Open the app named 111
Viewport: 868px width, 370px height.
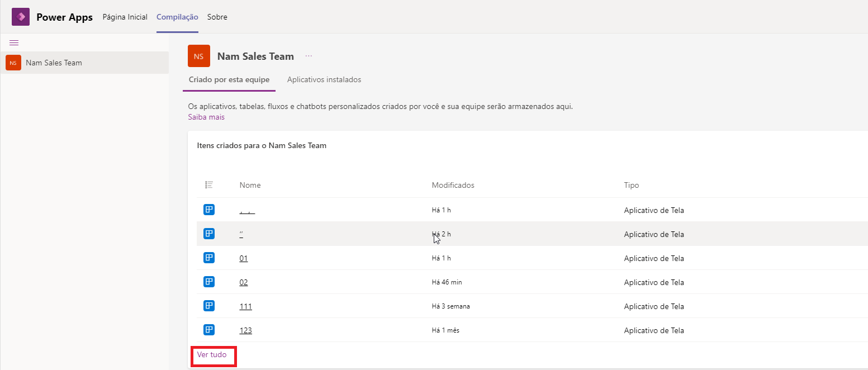pos(245,306)
